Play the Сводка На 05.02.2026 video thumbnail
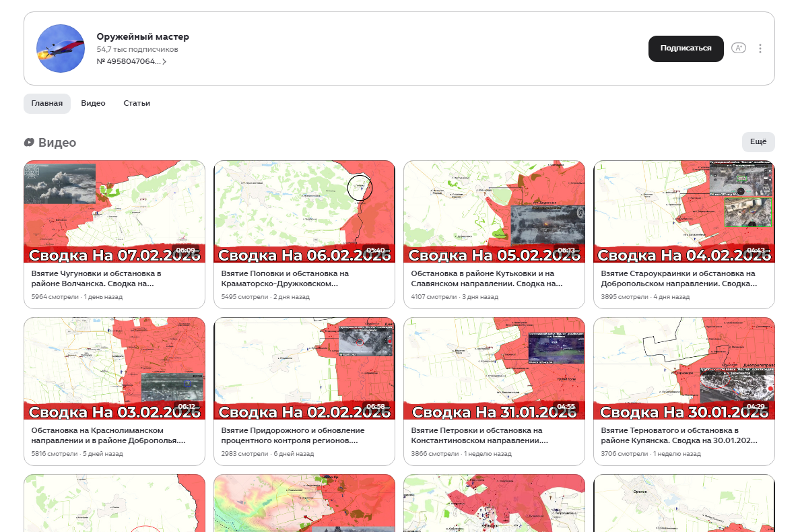 pos(494,211)
